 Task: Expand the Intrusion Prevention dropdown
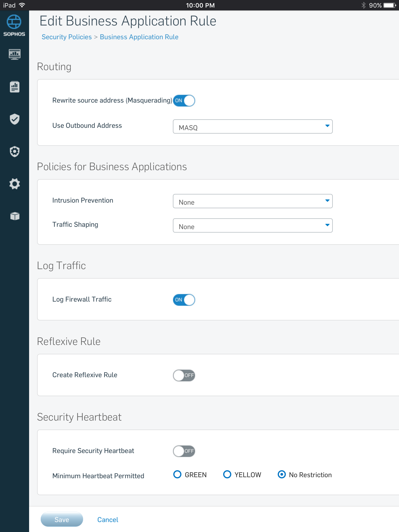[253, 201]
